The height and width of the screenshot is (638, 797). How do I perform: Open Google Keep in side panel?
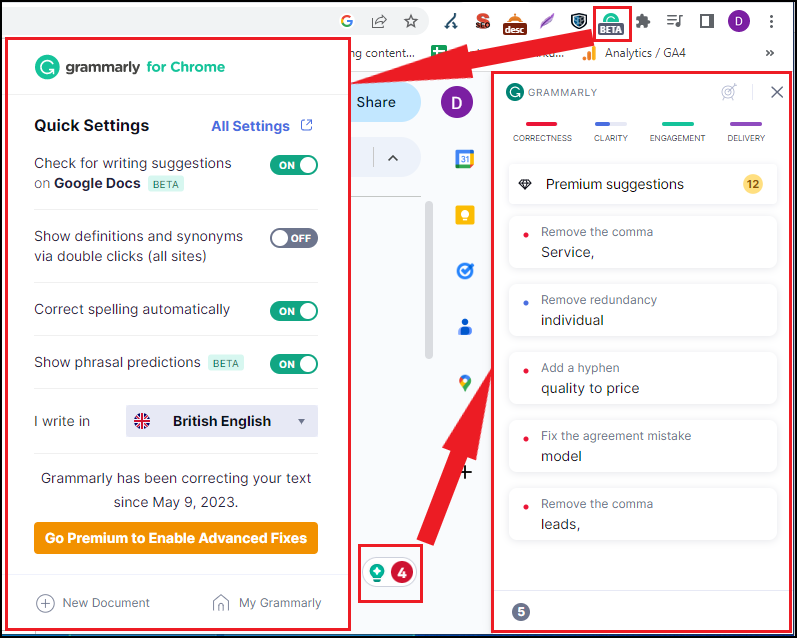[464, 214]
